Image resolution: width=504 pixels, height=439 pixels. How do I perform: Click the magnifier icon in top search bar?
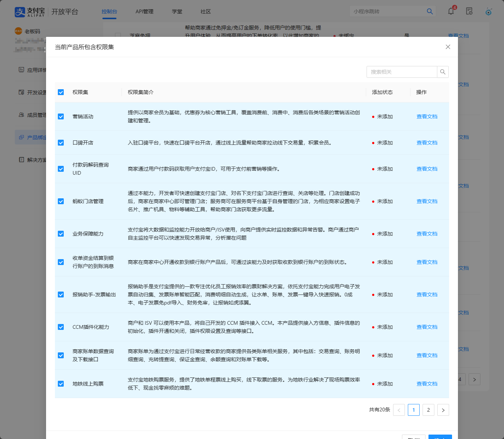point(430,11)
